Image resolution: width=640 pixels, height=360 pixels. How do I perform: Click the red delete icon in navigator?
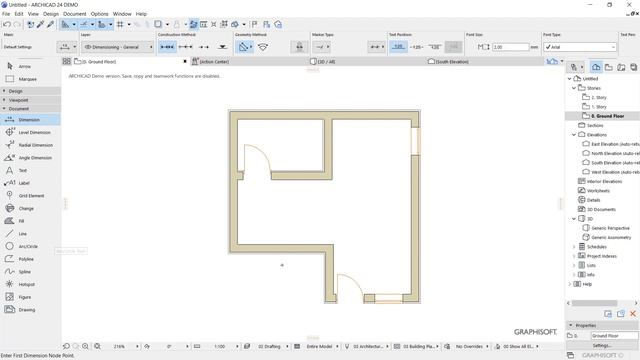(633, 313)
